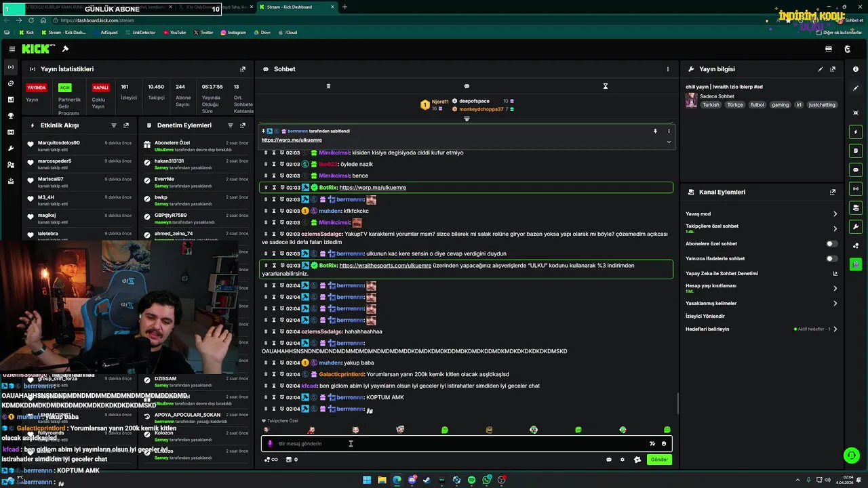The height and width of the screenshot is (488, 868).
Task: Unpin the message pinned by berrrennn
Action: tap(655, 131)
